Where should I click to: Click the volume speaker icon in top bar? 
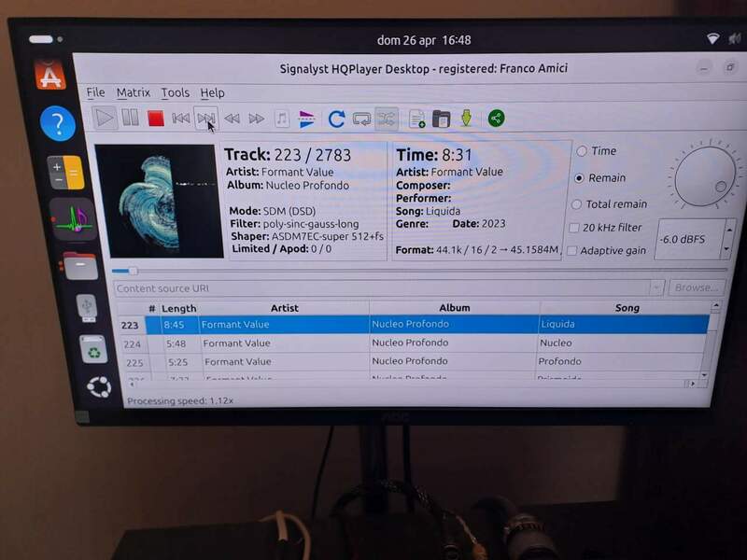pyautogui.click(x=734, y=38)
